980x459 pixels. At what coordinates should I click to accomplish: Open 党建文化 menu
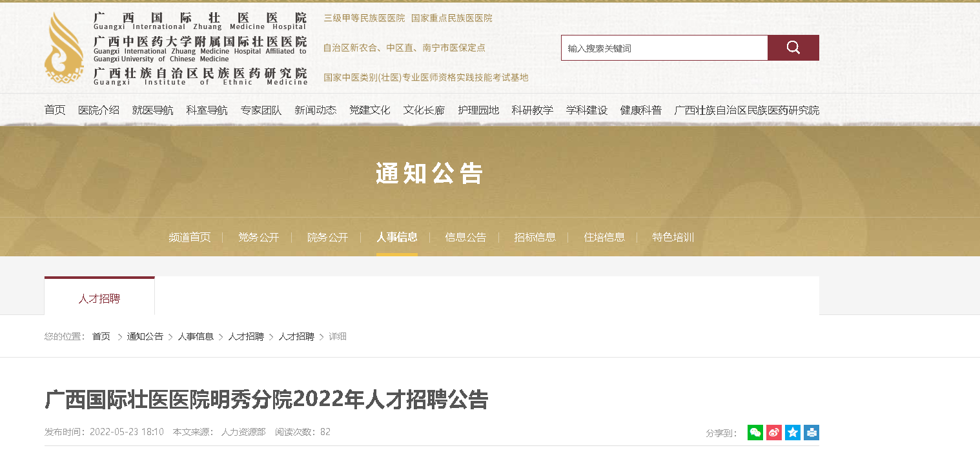point(370,110)
